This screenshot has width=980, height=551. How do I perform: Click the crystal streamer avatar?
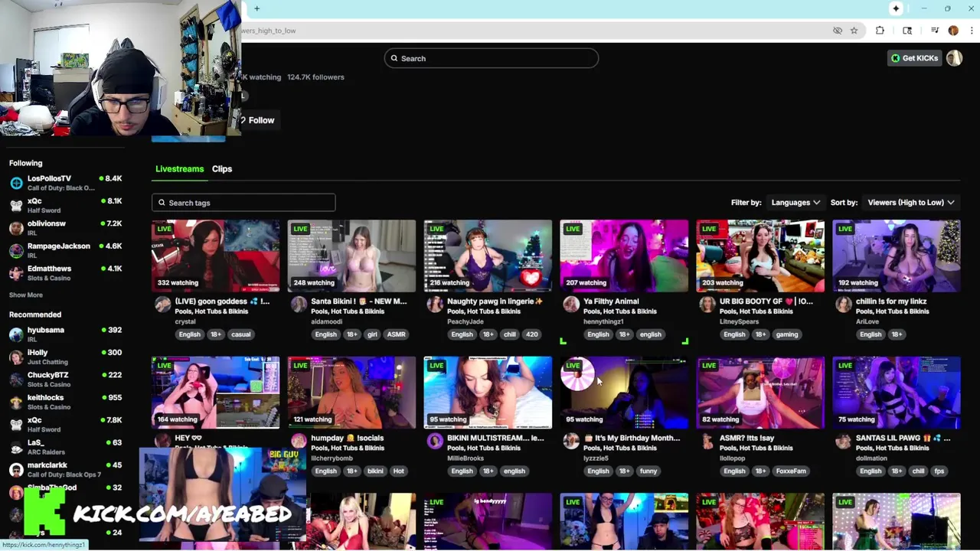coord(162,305)
